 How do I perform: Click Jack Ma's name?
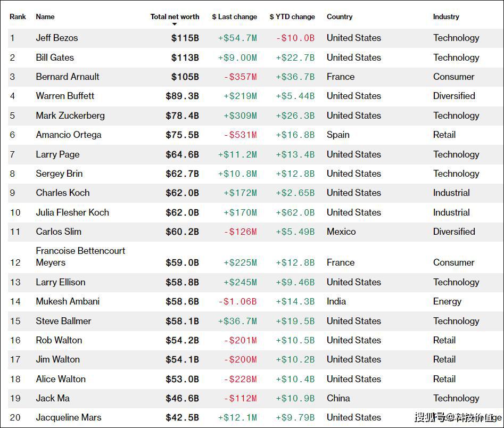point(53,398)
